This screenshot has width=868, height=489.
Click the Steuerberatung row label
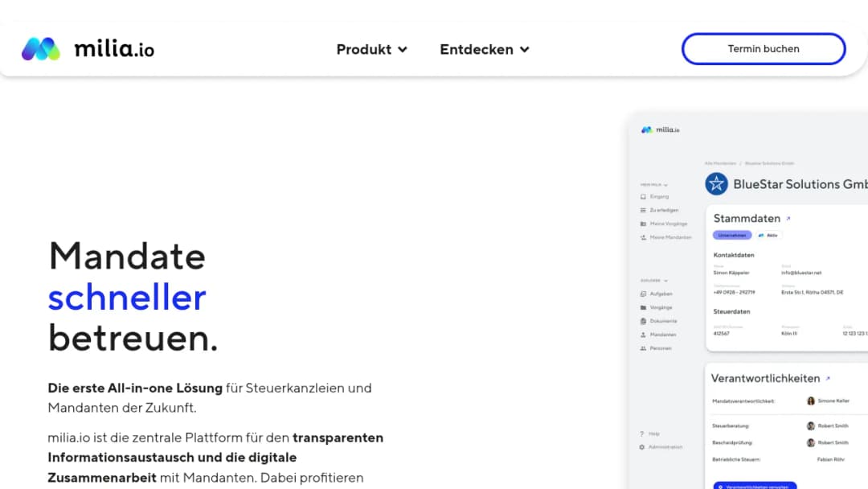[731, 426]
